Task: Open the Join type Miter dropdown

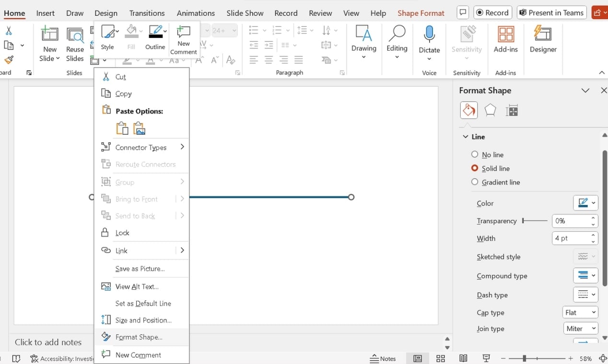Action: (581, 329)
